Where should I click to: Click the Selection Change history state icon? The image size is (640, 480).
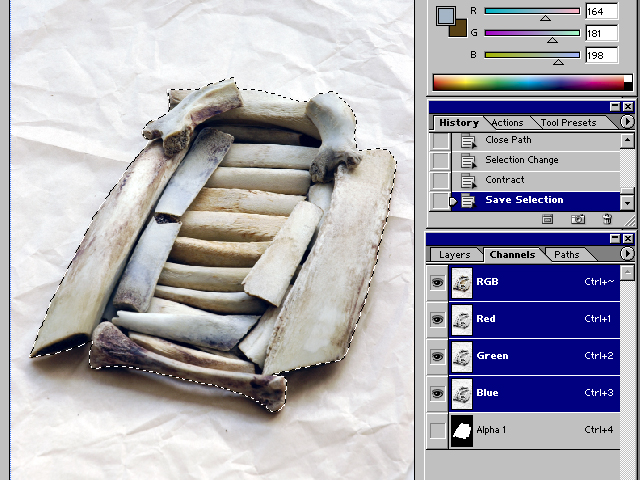click(468, 160)
